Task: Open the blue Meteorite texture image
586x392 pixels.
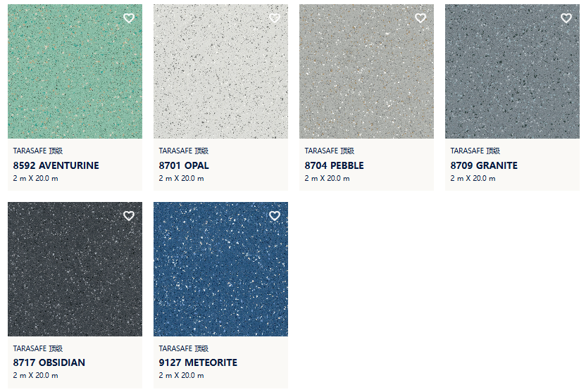Action: (x=220, y=269)
